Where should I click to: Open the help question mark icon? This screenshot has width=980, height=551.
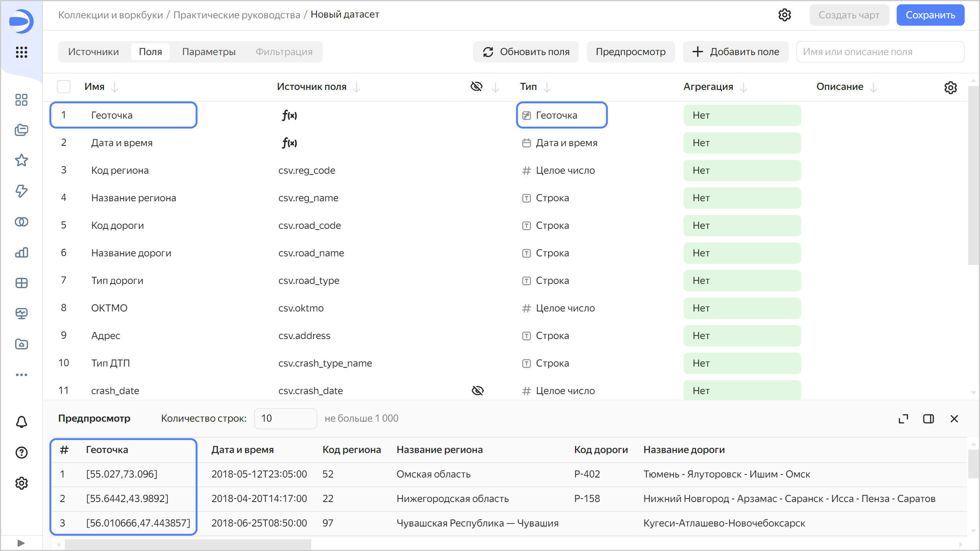(21, 453)
